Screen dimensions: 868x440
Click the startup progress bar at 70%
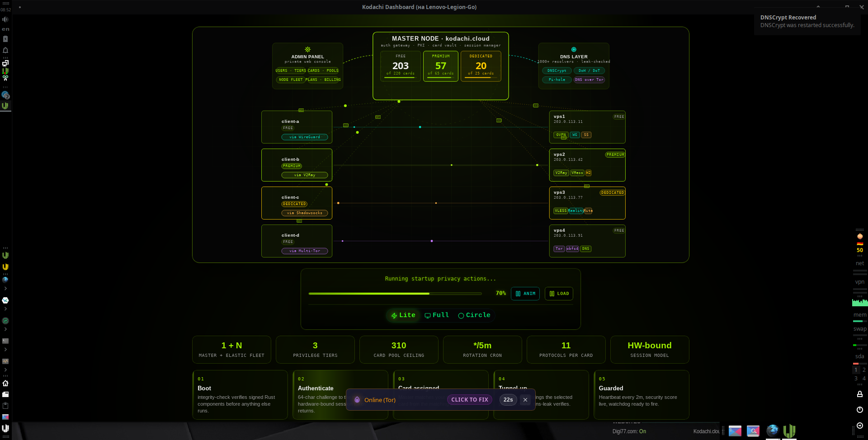(x=395, y=294)
